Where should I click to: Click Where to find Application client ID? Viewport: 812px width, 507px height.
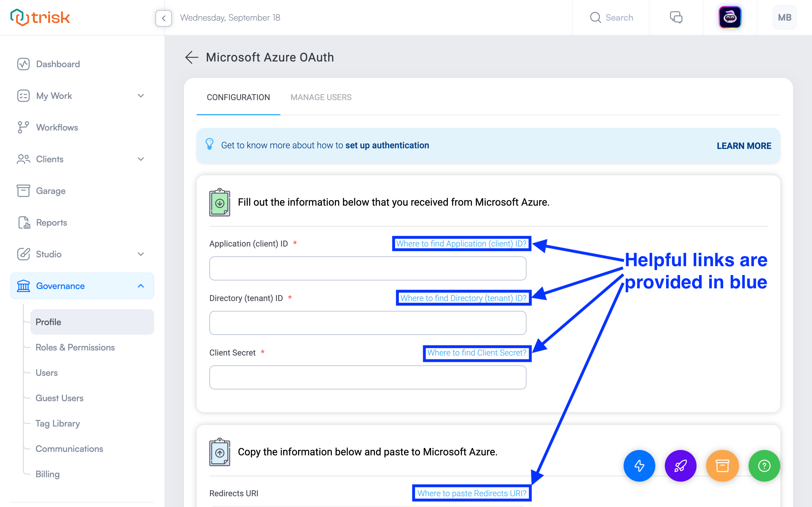point(461,244)
